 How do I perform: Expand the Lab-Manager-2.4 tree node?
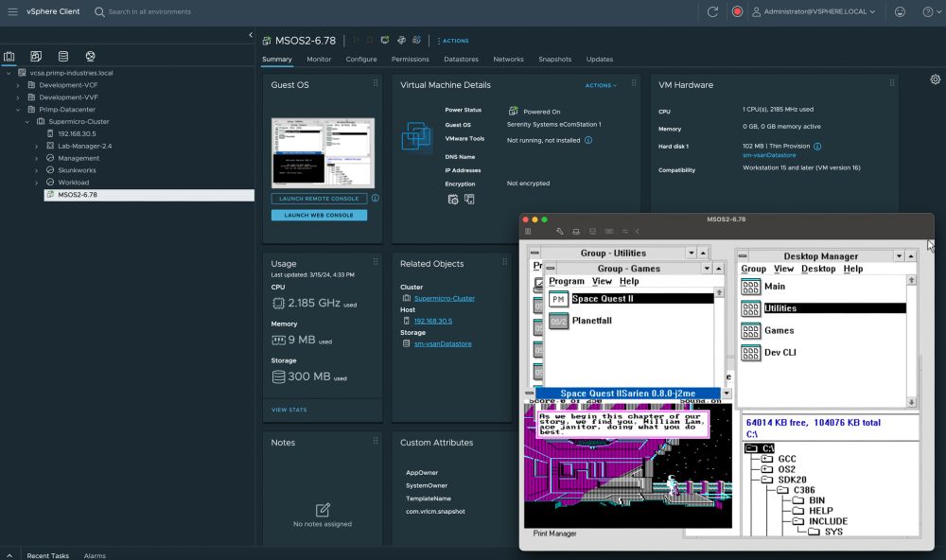[x=36, y=146]
